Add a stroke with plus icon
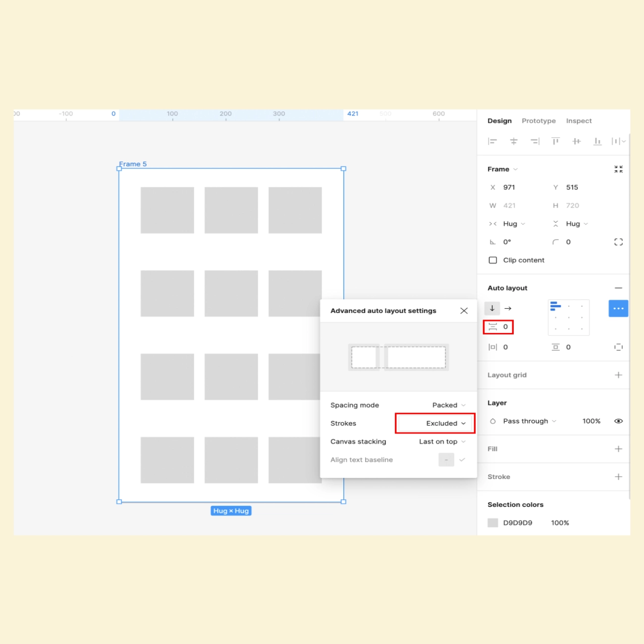This screenshot has width=644, height=644. tap(618, 477)
